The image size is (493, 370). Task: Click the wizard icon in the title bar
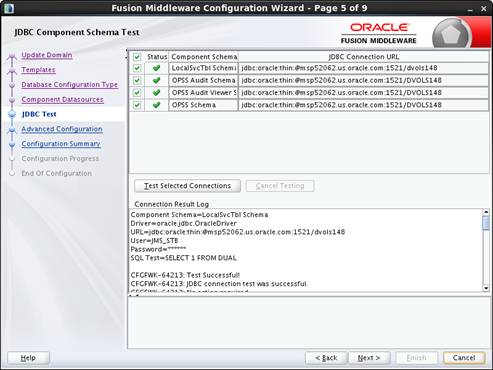(9, 8)
